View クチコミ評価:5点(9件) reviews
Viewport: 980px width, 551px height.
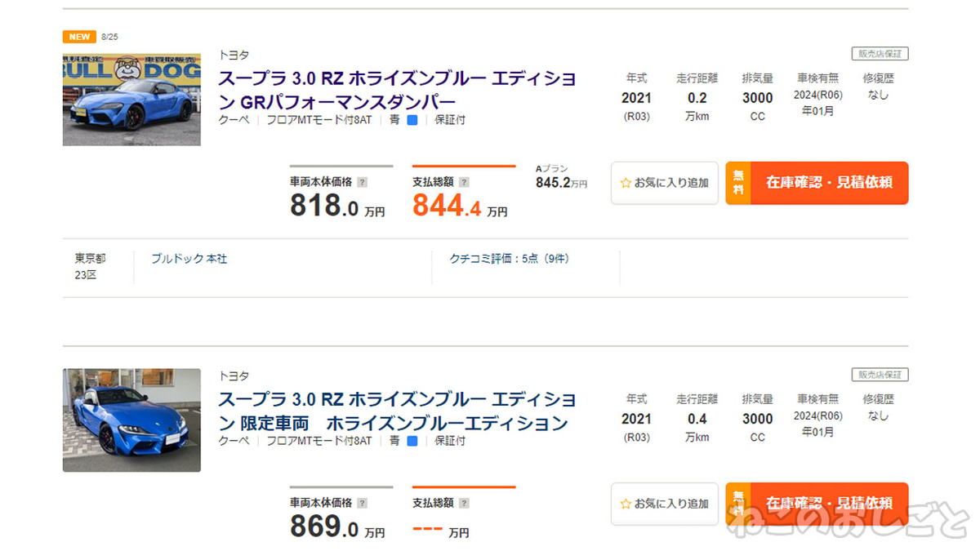point(509,259)
